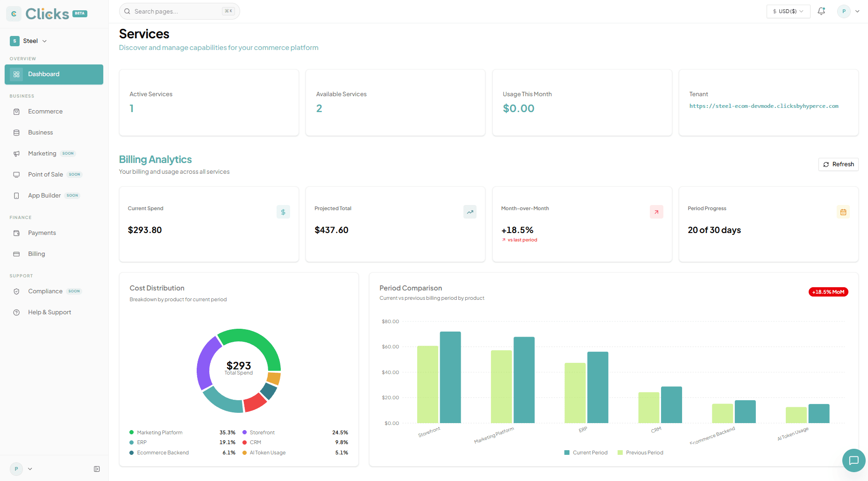Image resolution: width=868 pixels, height=481 pixels.
Task: Expand the Steel workspace selector
Action: [x=28, y=41]
